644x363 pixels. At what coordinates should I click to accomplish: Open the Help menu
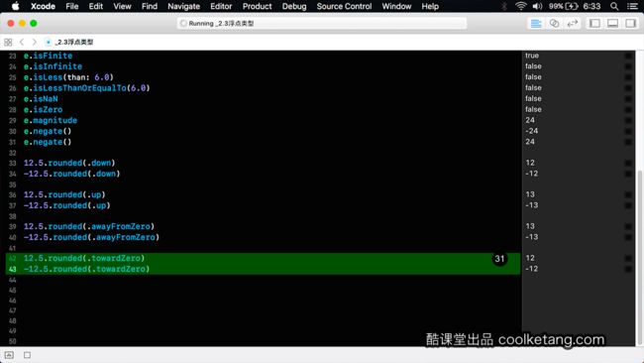(x=430, y=6)
